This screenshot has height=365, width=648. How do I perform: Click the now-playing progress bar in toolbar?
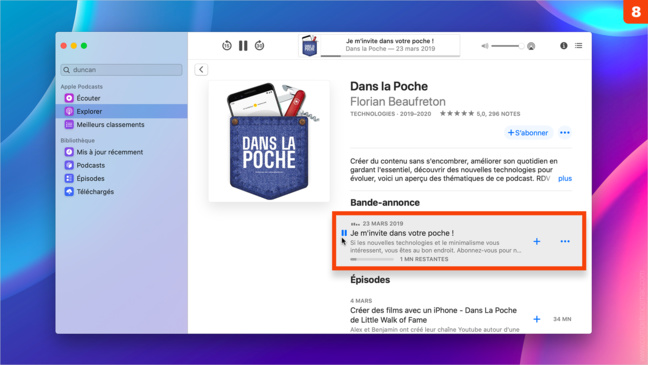(390, 55)
